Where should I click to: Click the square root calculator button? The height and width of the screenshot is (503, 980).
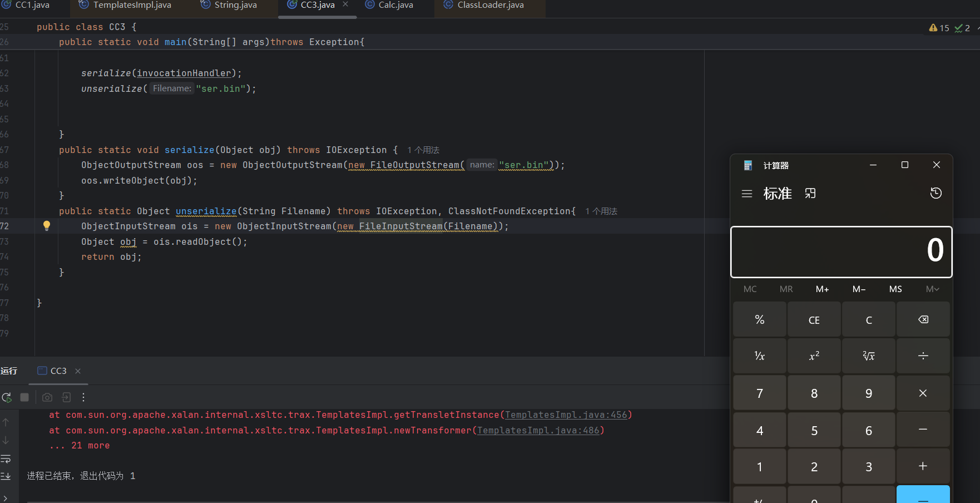click(868, 356)
